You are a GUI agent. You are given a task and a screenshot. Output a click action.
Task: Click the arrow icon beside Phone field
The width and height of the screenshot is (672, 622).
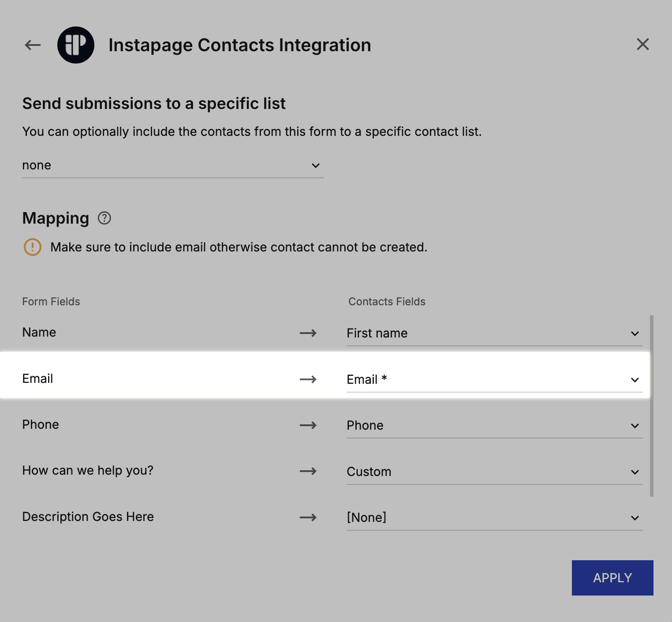(308, 425)
